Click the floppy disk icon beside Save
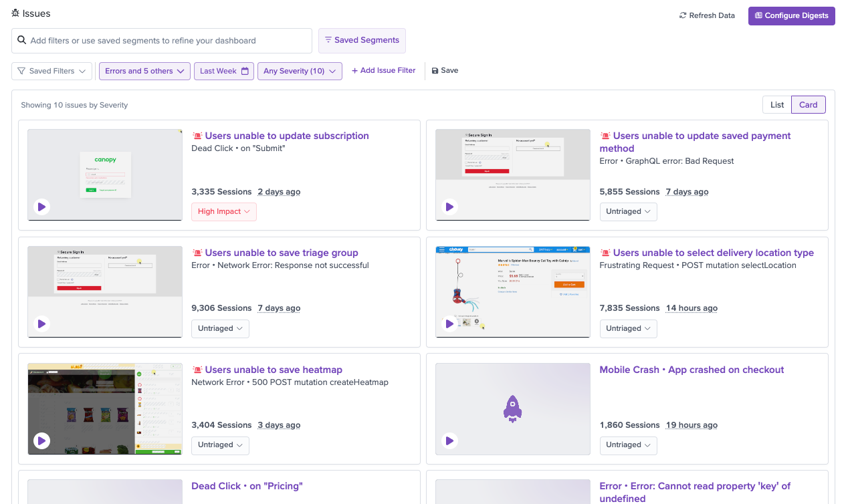850x504 pixels. coord(435,71)
